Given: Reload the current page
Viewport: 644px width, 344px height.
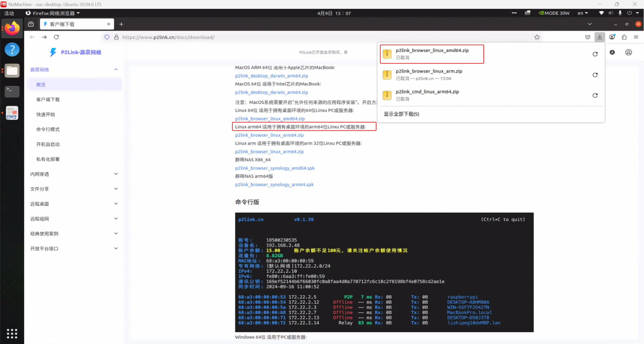Looking at the screenshot, I should 56,37.
